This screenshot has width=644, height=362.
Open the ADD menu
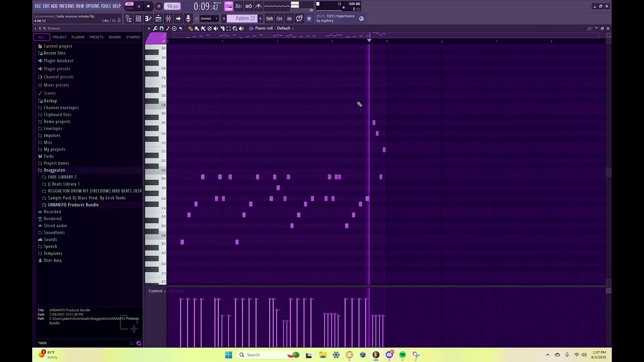click(x=54, y=6)
